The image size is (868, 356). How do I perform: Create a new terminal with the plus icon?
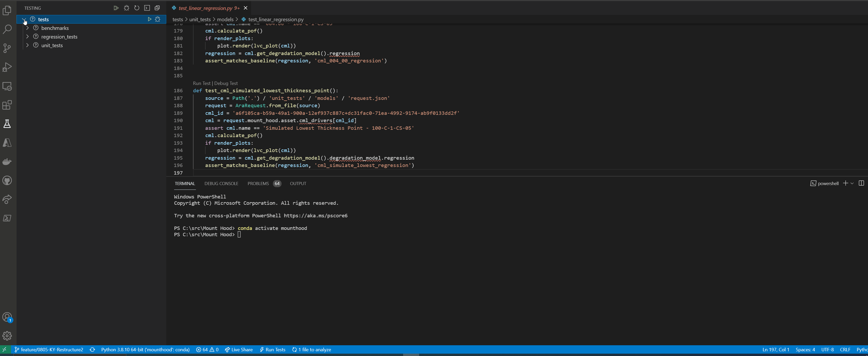(x=845, y=184)
